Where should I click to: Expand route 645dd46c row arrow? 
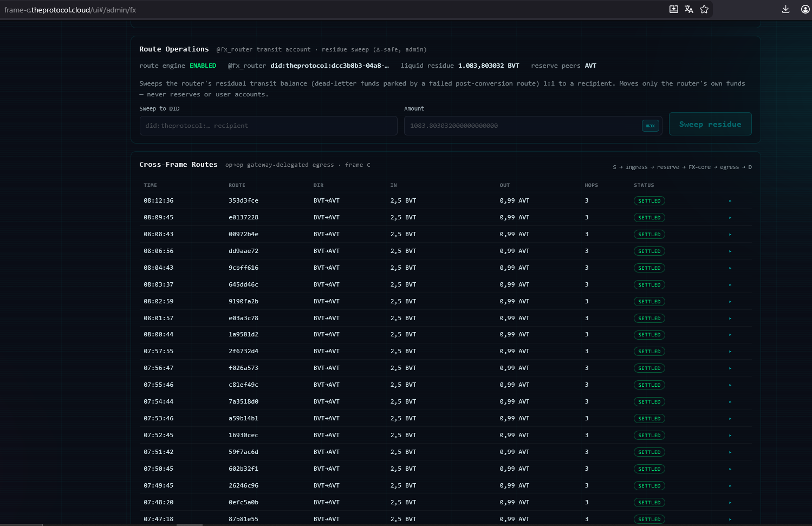click(x=730, y=285)
